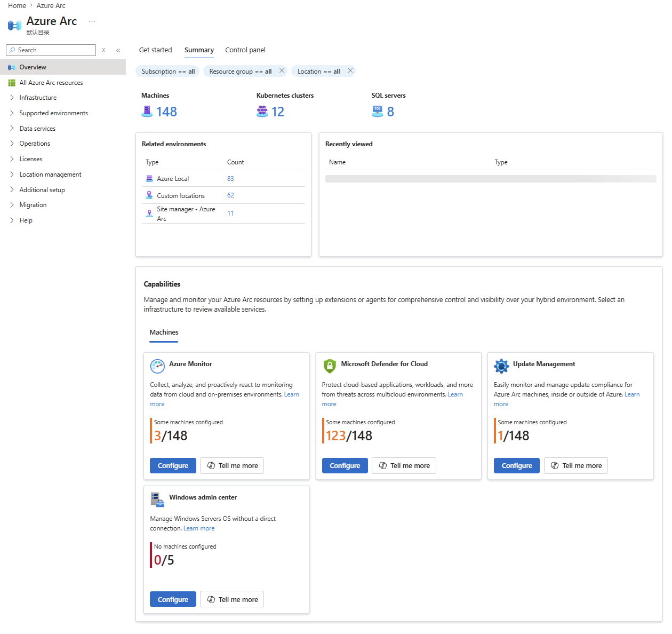Open the Resource group == all filter

point(241,72)
